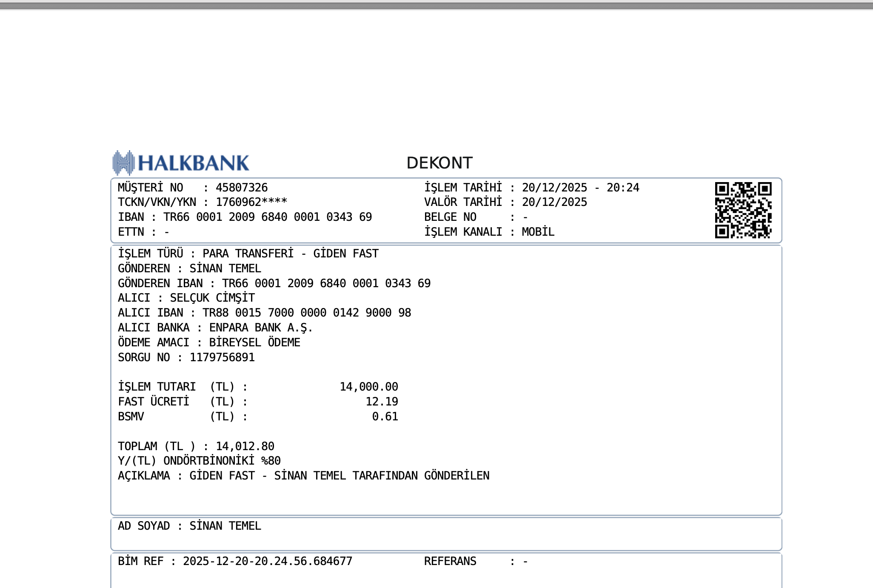Click the GÖNDEREN IBAN line
The image size is (873, 588).
pyautogui.click(x=274, y=283)
